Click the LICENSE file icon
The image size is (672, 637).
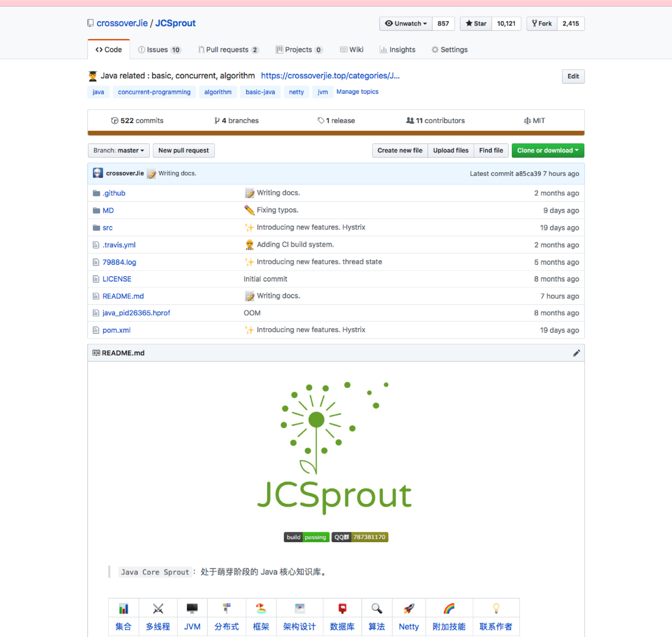point(96,279)
